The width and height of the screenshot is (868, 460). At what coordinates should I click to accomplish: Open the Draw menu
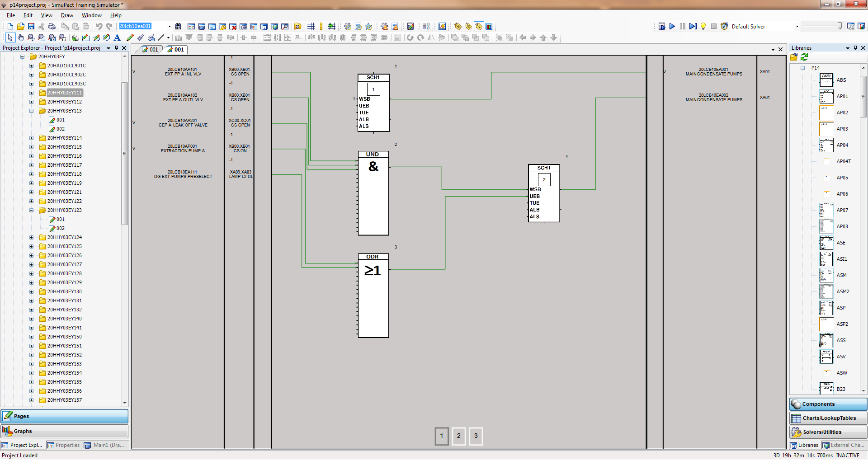[x=67, y=15]
